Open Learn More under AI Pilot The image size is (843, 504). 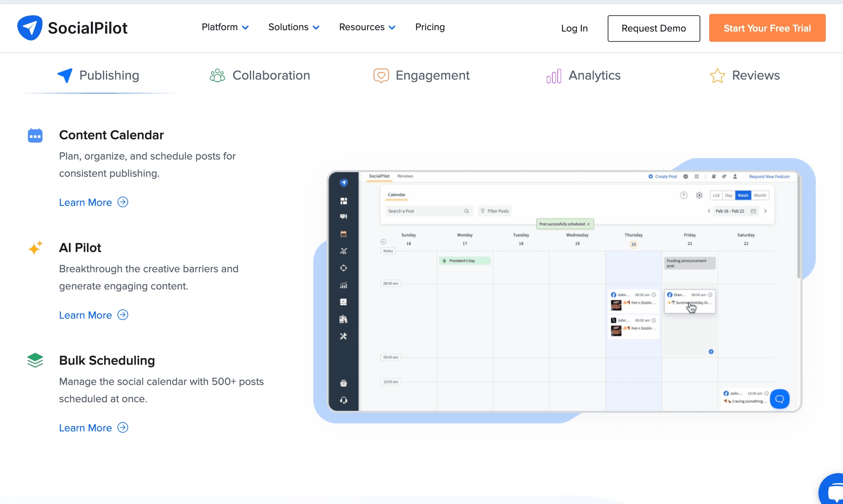click(94, 315)
